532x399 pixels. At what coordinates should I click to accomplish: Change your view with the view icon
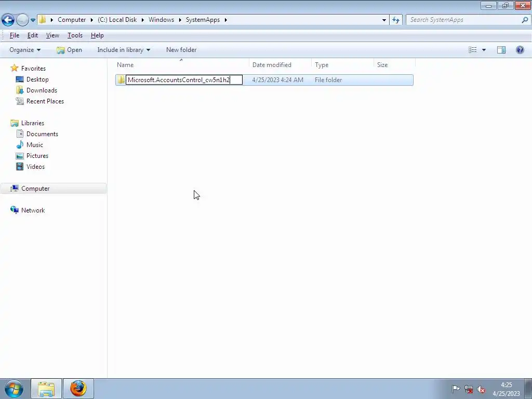pyautogui.click(x=473, y=50)
